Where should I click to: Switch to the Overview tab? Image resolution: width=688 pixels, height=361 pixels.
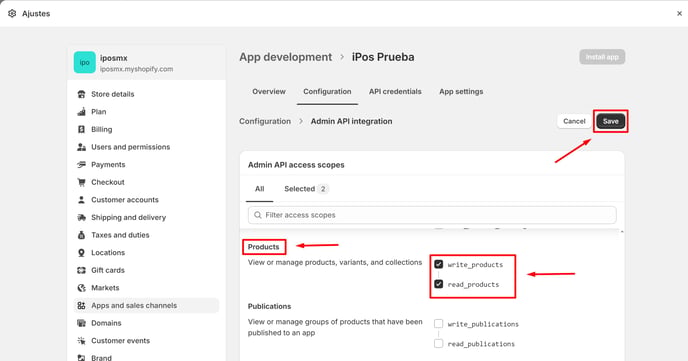pyautogui.click(x=269, y=92)
